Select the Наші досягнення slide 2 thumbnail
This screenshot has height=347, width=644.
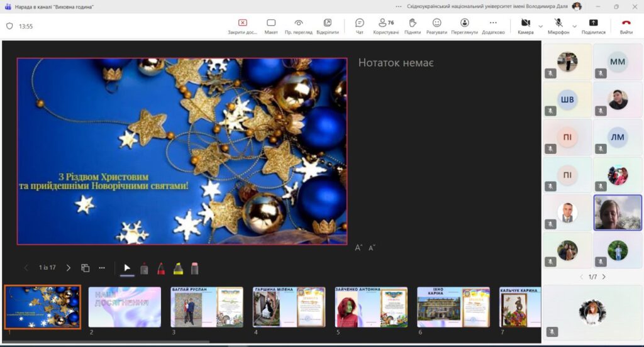pyautogui.click(x=125, y=307)
